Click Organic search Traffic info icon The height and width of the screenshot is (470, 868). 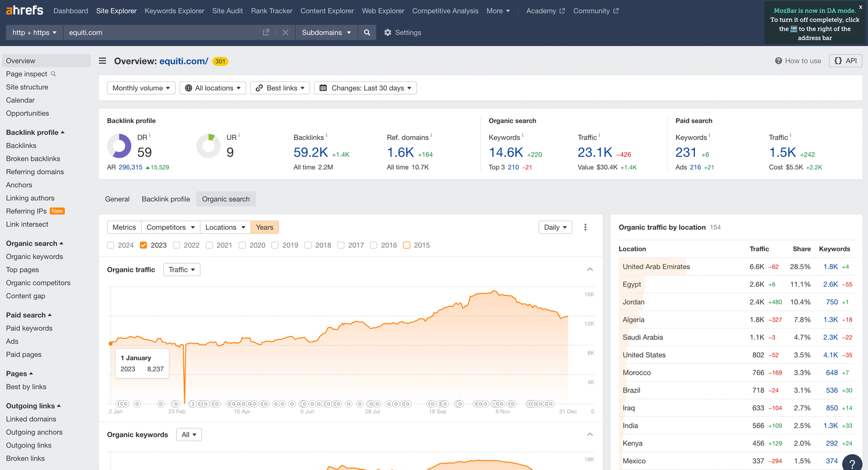click(x=599, y=136)
